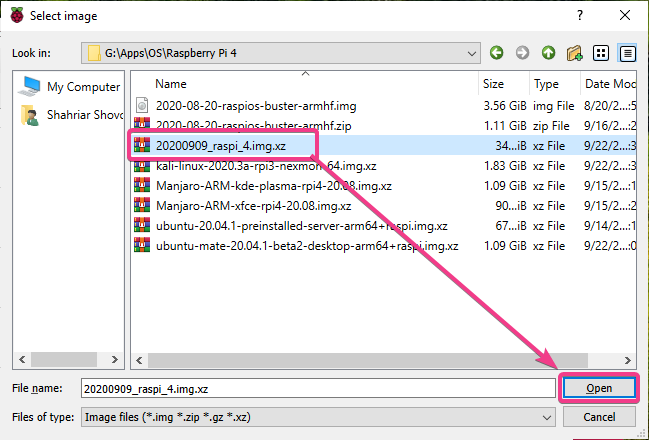Select 2020-08-20-raspios-buster-armhf.img file name
The width and height of the screenshot is (649, 440).
coord(256,106)
